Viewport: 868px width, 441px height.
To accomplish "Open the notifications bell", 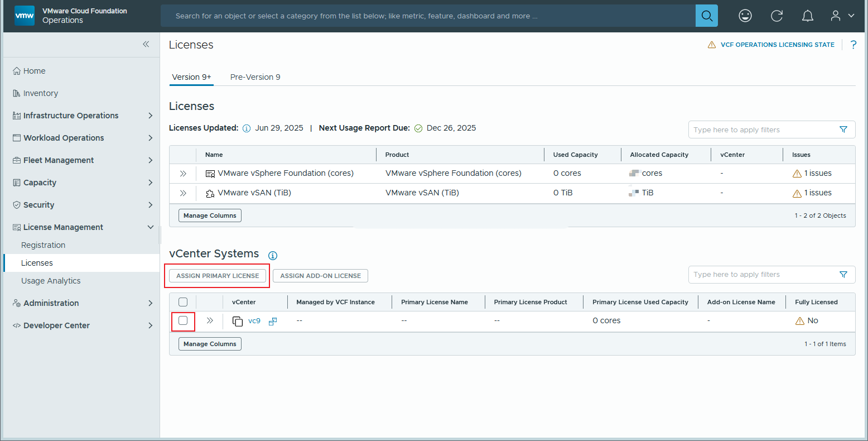I will pos(807,16).
